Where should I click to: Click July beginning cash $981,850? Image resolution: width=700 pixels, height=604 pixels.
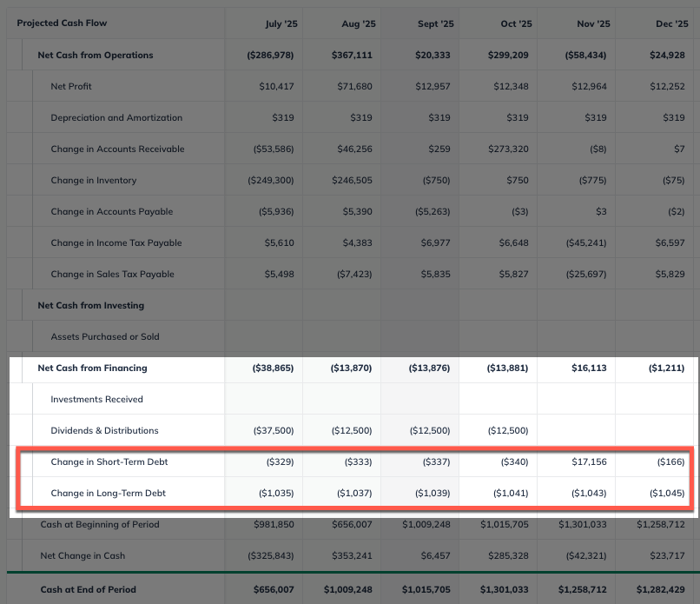274,524
